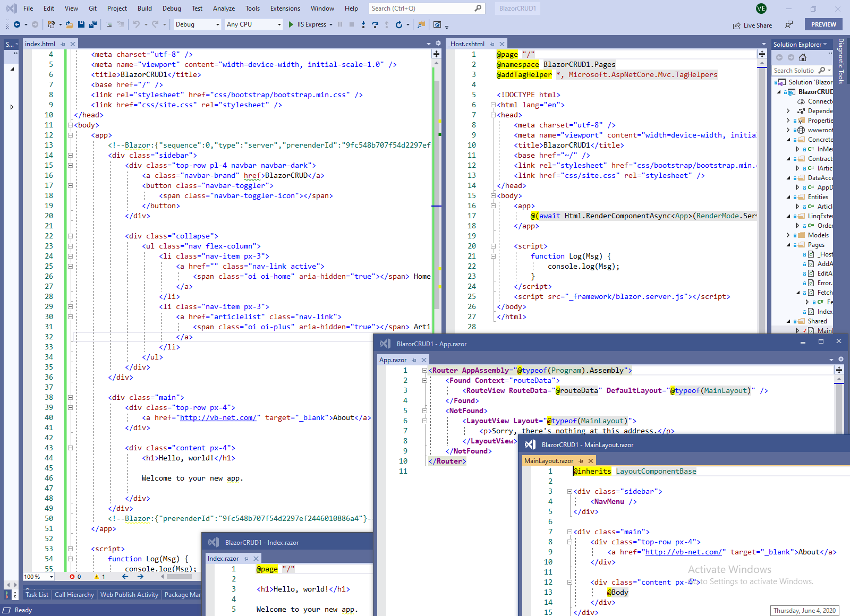Collapse the Pages folder in Solution Explorer
Screen dimensions: 850x616
coord(788,245)
